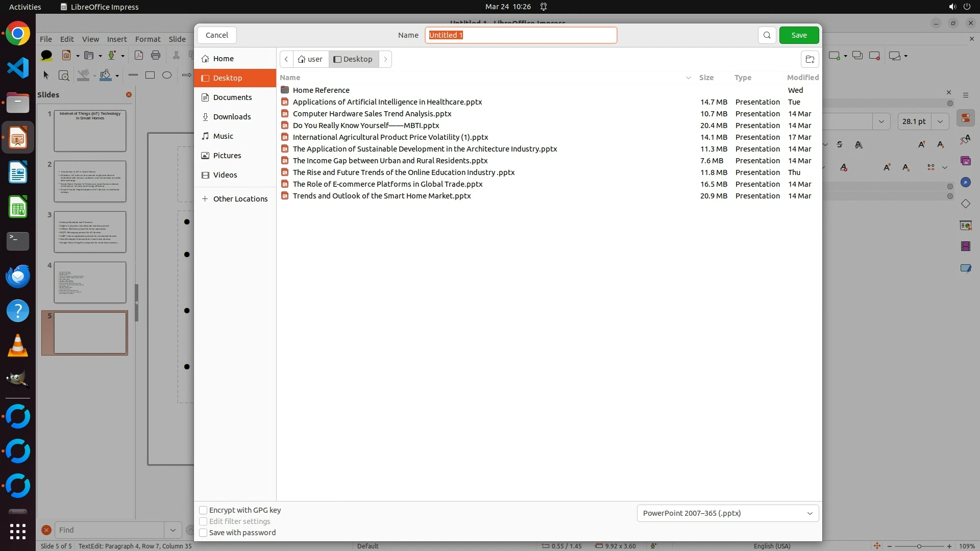This screenshot has width=980, height=551.
Task: Select the rectangle shape tool
Action: (x=150, y=75)
